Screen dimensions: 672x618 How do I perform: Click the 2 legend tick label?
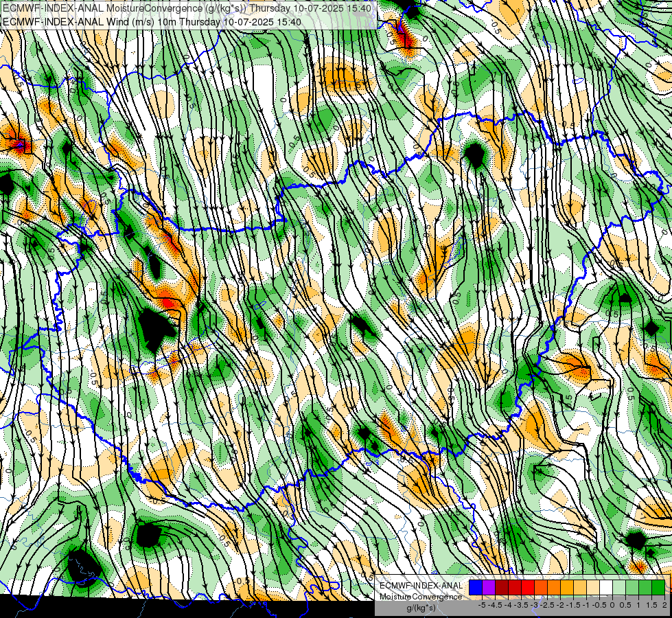664,605
